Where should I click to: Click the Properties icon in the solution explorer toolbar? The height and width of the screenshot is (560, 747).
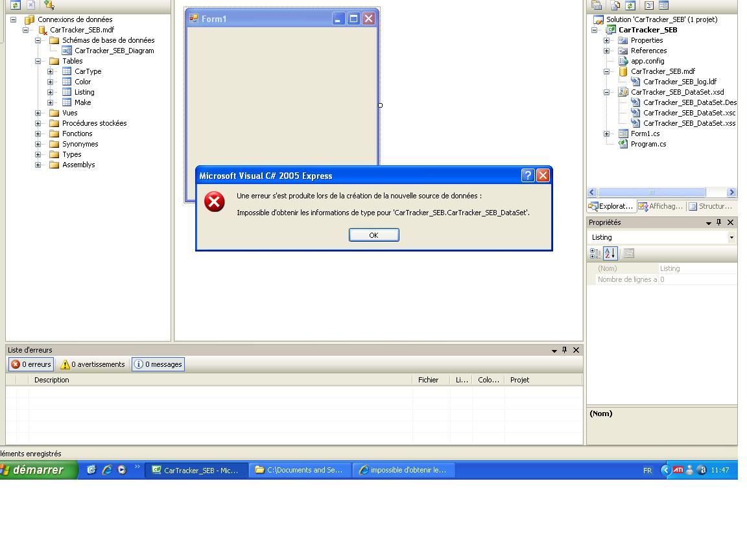tap(597, 5)
